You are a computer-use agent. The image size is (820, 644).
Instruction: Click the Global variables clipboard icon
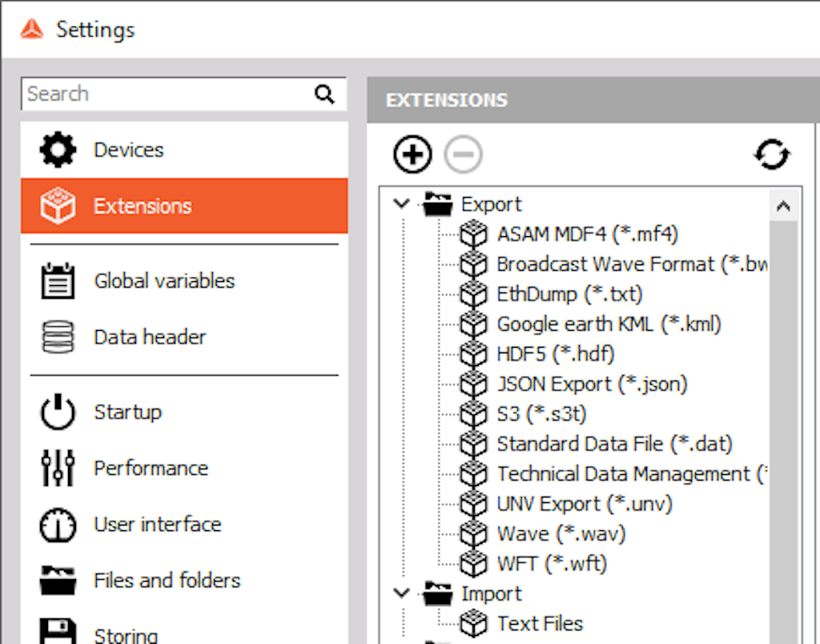58,281
